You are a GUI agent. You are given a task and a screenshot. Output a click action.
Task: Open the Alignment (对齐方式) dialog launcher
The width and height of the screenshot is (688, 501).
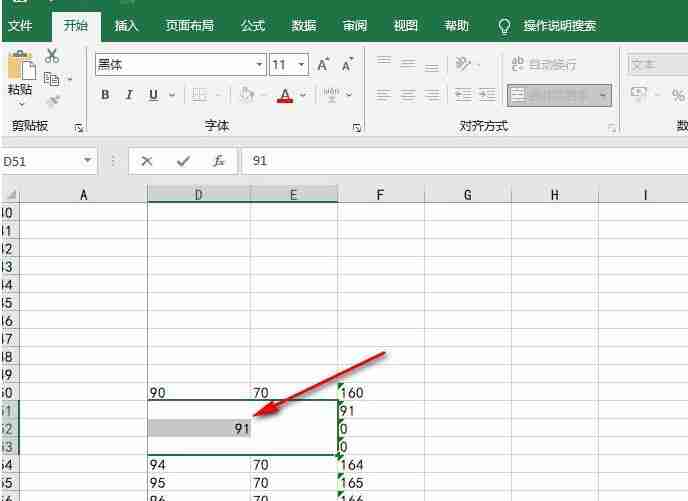[612, 128]
